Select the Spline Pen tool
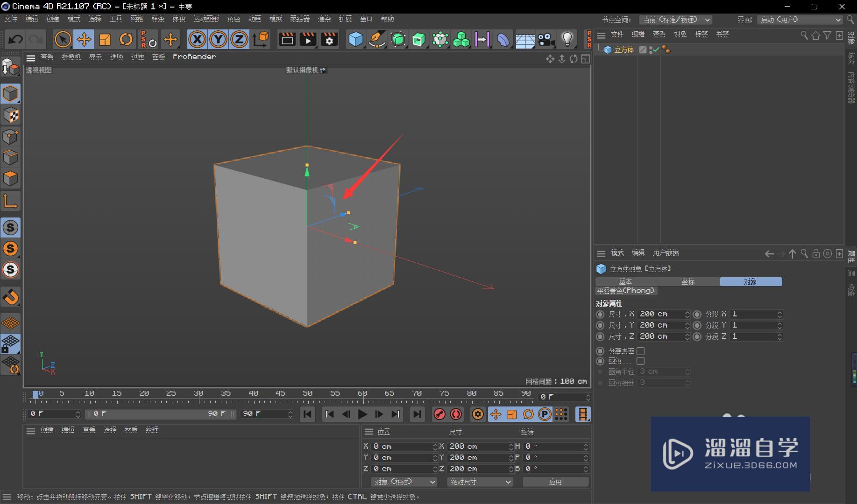The height and width of the screenshot is (504, 857). [377, 40]
